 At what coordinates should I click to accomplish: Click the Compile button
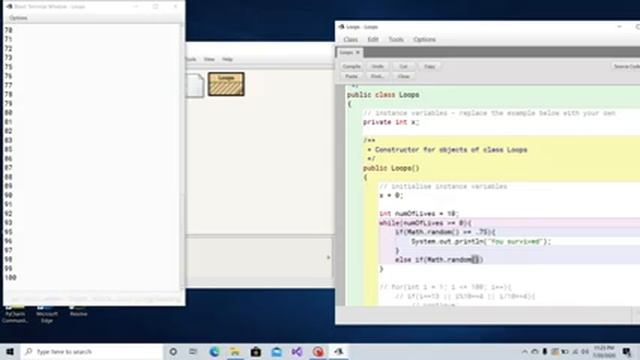coord(351,66)
